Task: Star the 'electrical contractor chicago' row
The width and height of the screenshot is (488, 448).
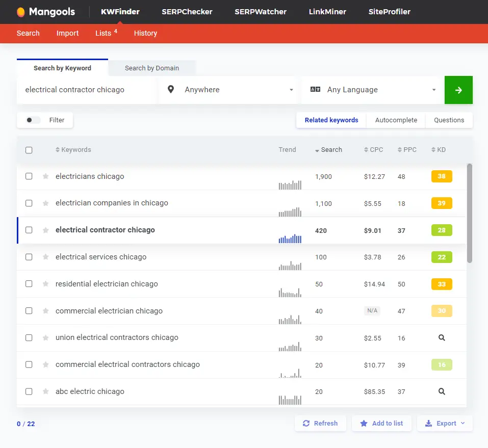Action: coord(45,230)
